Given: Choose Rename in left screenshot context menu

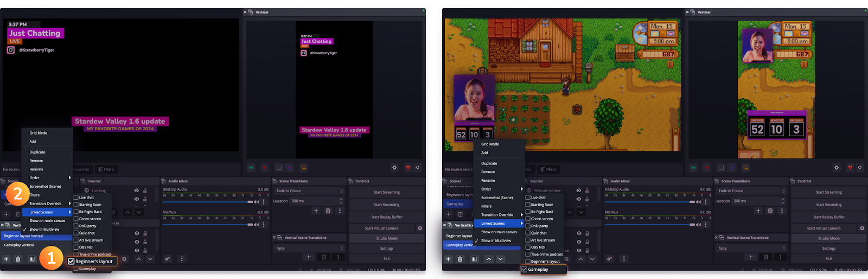Looking at the screenshot, I should pyautogui.click(x=36, y=169).
